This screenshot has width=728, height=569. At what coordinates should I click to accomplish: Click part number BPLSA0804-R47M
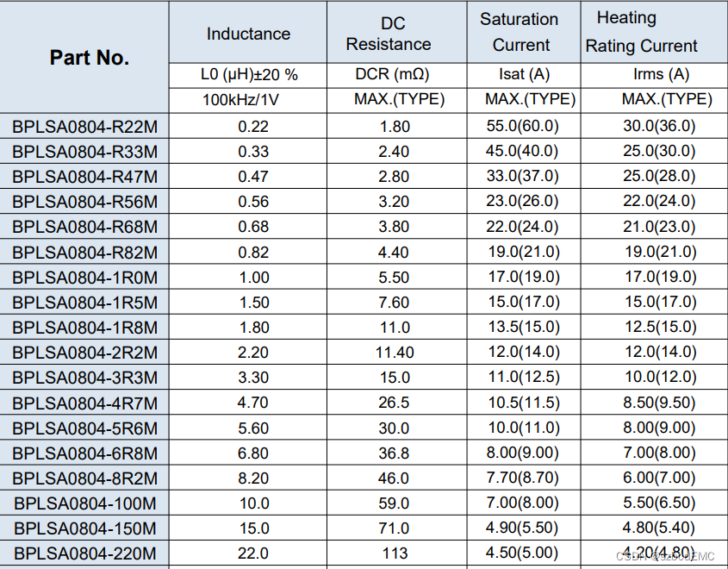click(85, 177)
